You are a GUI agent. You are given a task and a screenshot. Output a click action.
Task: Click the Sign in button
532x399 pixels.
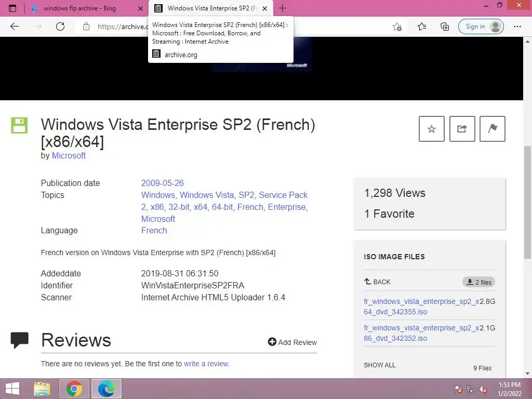pyautogui.click(x=481, y=26)
